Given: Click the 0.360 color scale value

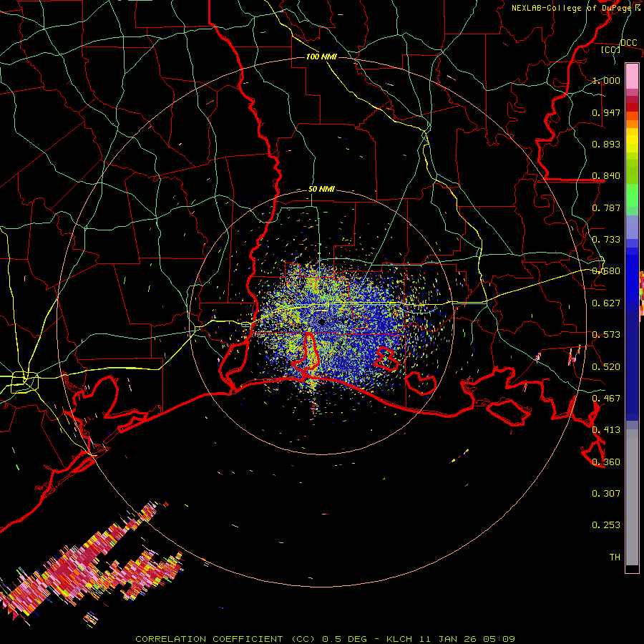Looking at the screenshot, I should point(606,462).
